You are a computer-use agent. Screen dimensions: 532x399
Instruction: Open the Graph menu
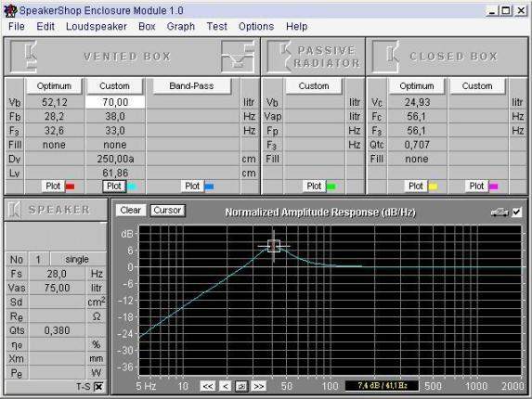pos(181,26)
